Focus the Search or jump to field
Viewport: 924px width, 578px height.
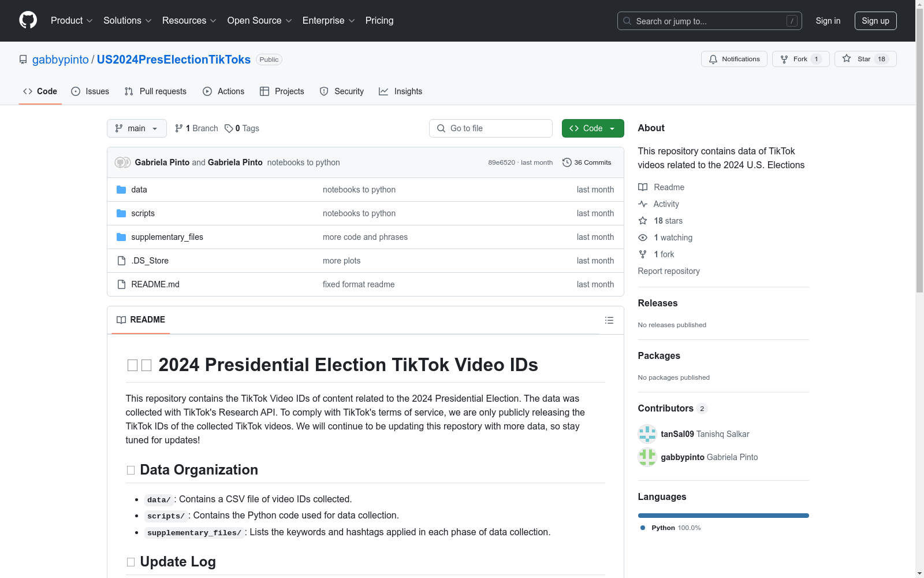coord(710,21)
